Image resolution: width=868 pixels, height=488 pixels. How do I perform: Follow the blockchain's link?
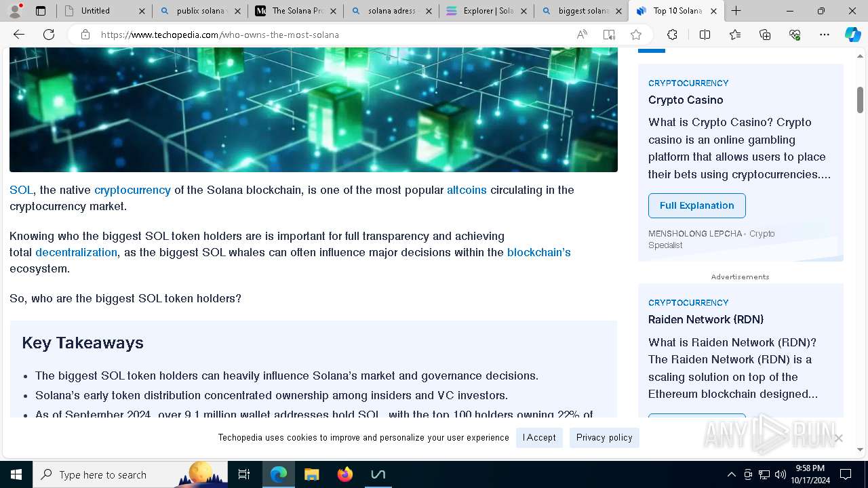[x=539, y=252]
